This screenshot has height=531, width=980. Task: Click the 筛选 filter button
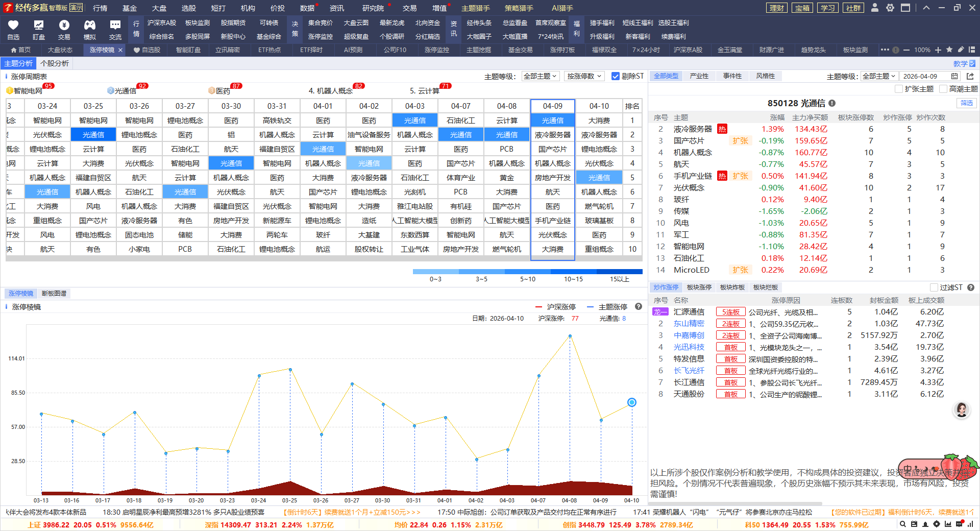[967, 103]
